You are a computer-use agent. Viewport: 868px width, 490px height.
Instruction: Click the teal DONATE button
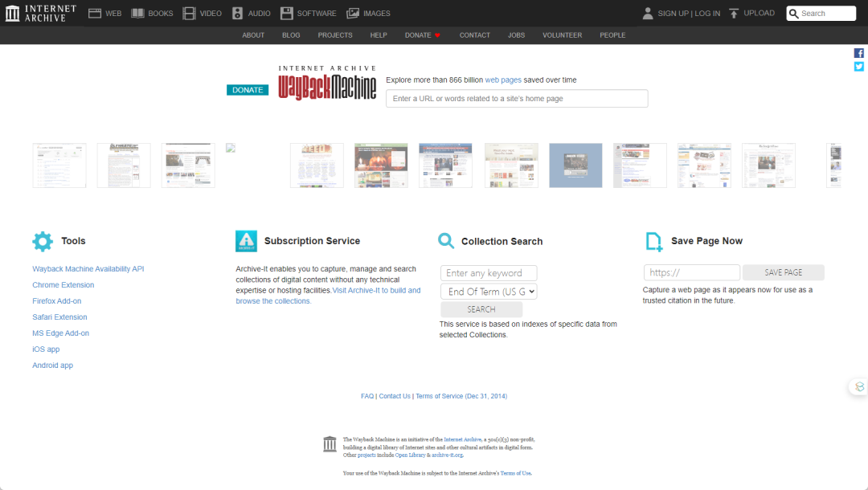point(248,90)
